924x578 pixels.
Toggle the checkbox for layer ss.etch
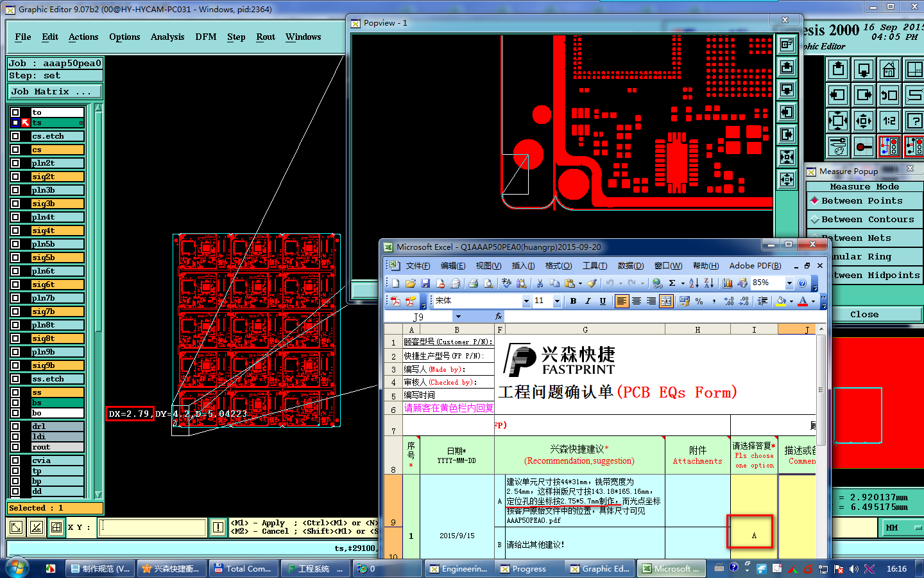pos(15,379)
